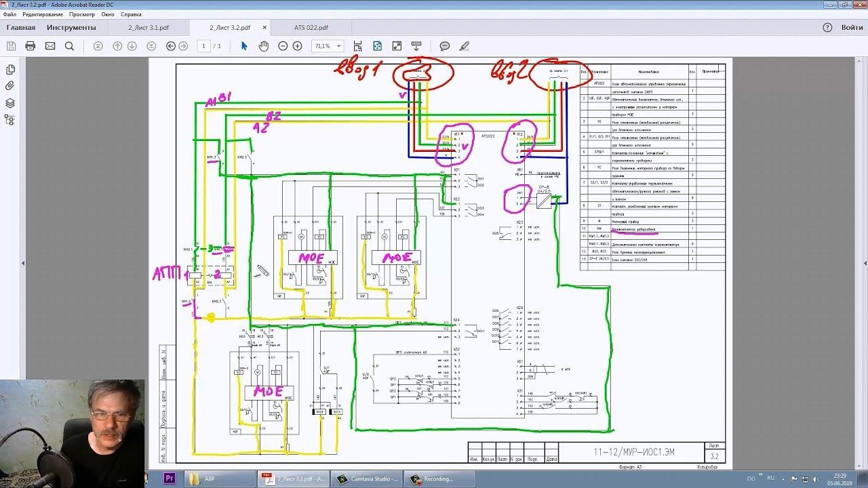
Task: Select the highlighter pen tool
Action: 465,46
